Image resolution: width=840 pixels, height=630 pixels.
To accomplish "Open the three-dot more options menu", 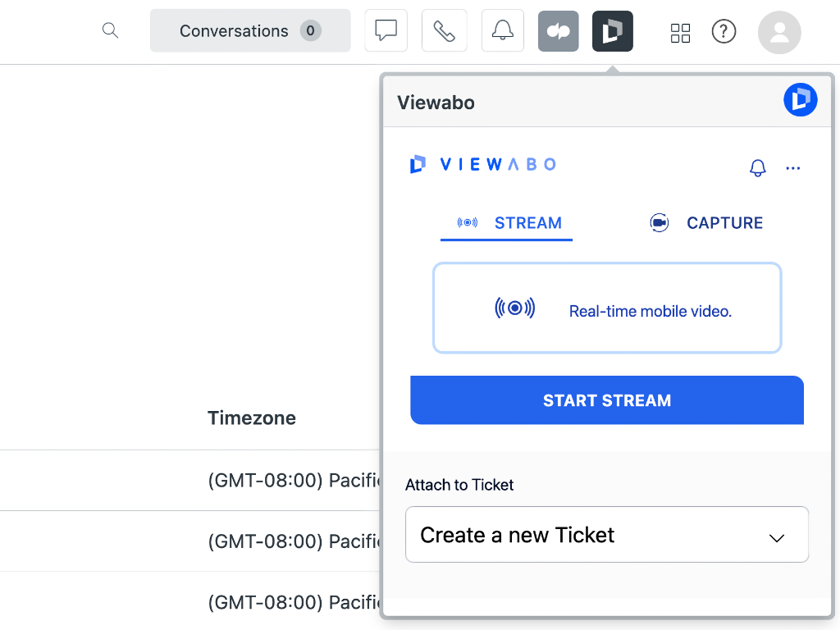I will [x=792, y=168].
